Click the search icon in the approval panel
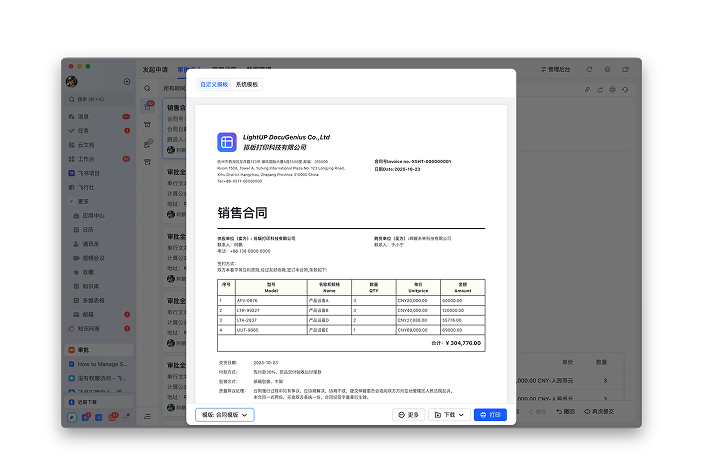 [x=148, y=88]
